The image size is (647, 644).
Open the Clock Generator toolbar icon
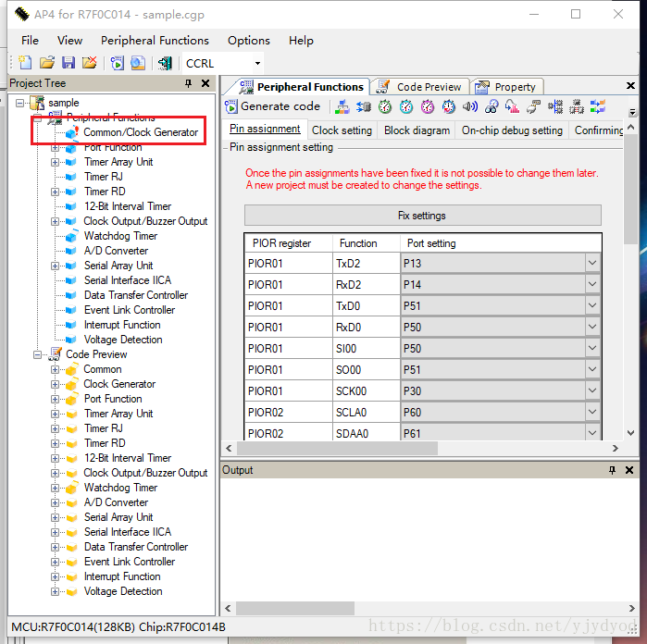tap(342, 106)
